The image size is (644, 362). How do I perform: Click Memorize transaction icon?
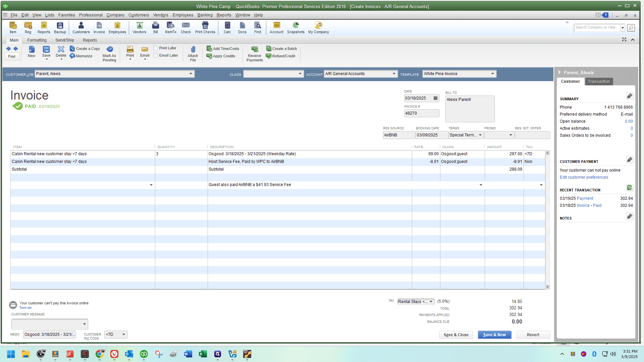[x=81, y=56]
